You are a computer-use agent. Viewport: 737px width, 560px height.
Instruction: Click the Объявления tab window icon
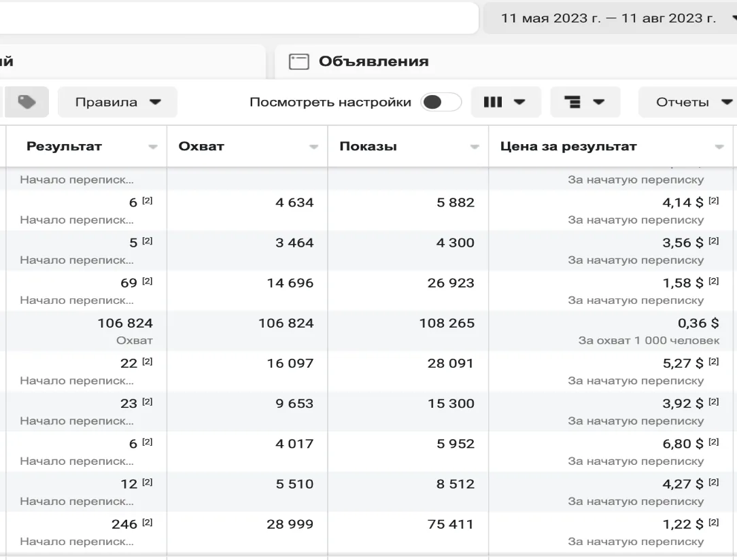pos(299,62)
